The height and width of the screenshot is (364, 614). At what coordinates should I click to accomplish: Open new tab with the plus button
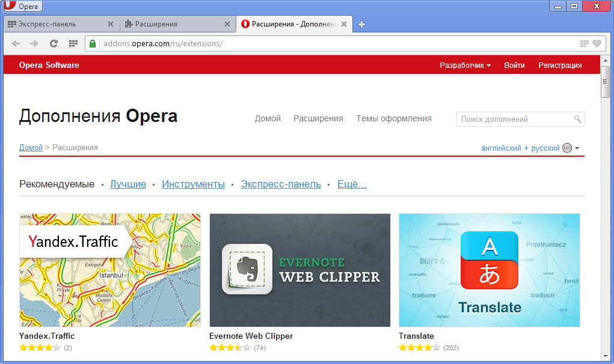point(361,25)
